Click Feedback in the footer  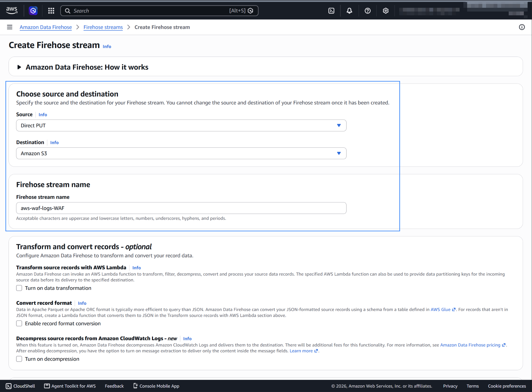tap(114, 386)
